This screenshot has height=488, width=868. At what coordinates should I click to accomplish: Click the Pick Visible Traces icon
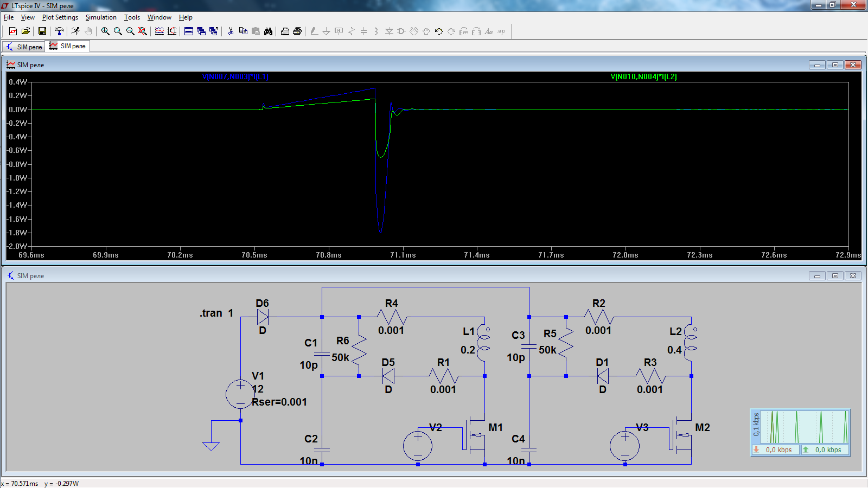(159, 31)
